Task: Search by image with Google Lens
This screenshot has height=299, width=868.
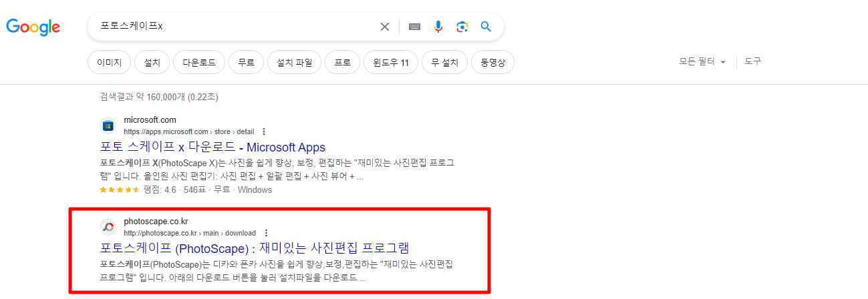Action: pos(462,27)
